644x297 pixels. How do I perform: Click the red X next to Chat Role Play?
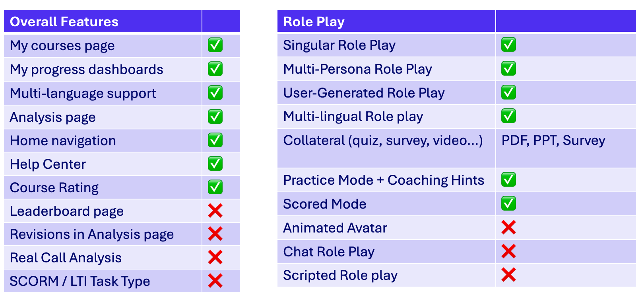[x=508, y=251]
